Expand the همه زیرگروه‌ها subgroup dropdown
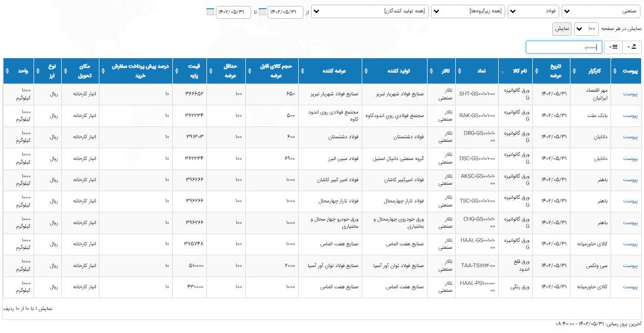644x333 pixels. coord(468,12)
